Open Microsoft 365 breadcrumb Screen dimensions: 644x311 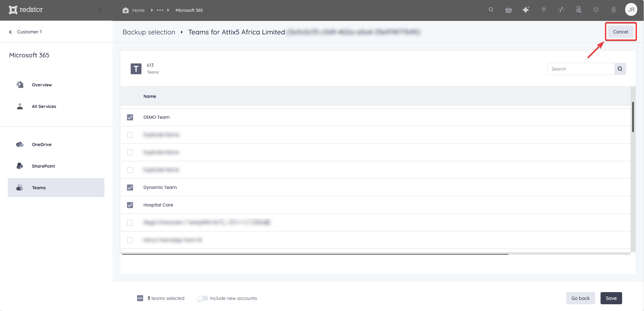tap(189, 10)
